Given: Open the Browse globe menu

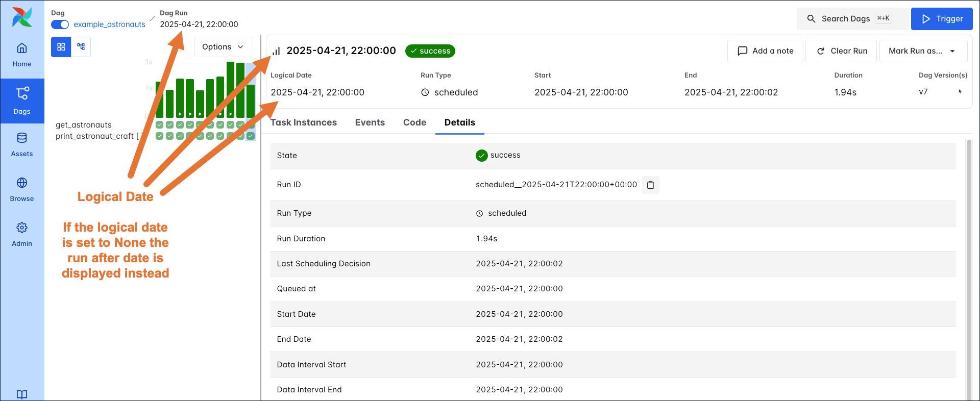Looking at the screenshot, I should coord(22,189).
